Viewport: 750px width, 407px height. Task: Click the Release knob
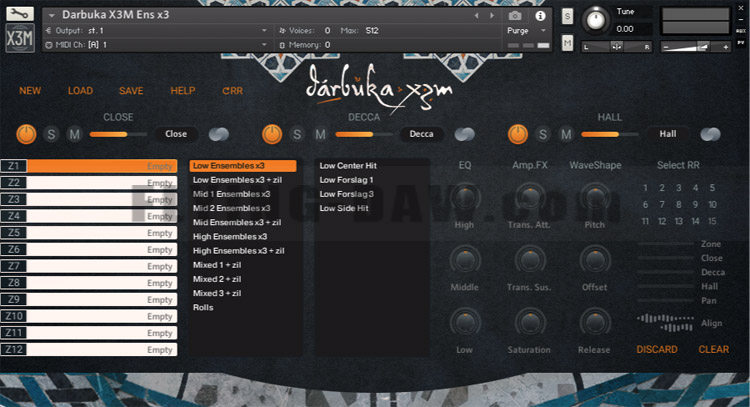(x=595, y=322)
